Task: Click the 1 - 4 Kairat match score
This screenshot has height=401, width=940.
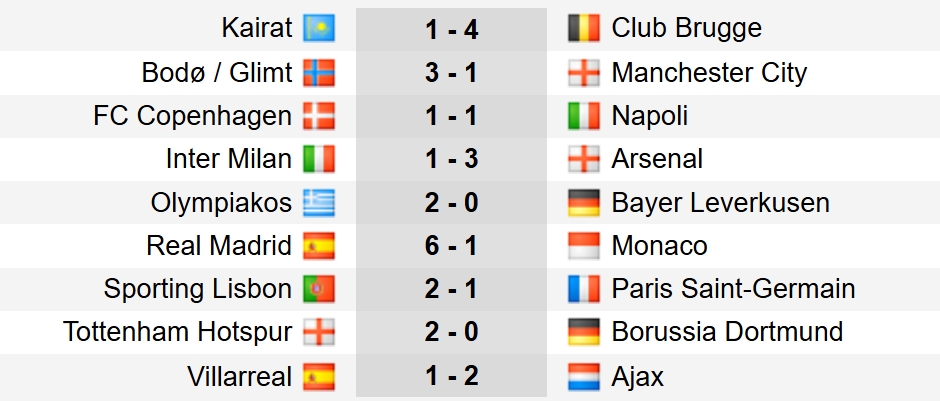Action: click(x=451, y=29)
